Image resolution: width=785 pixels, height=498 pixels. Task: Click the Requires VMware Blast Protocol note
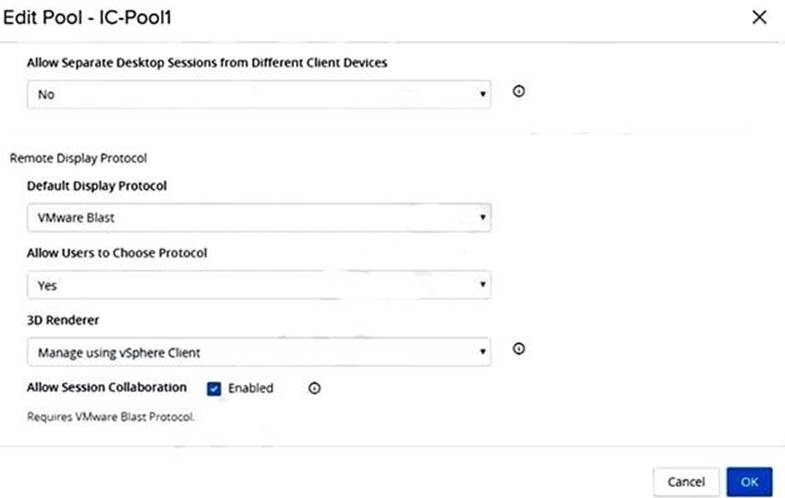[110, 417]
